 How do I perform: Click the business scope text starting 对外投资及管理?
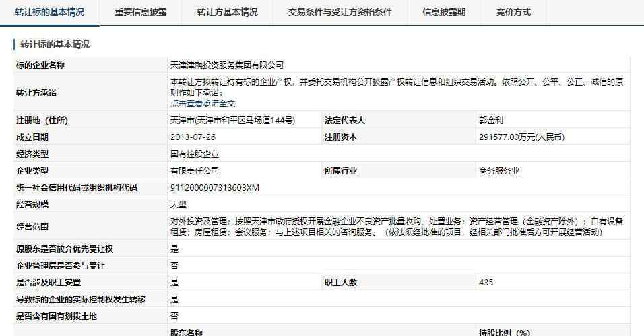[x=397, y=227]
